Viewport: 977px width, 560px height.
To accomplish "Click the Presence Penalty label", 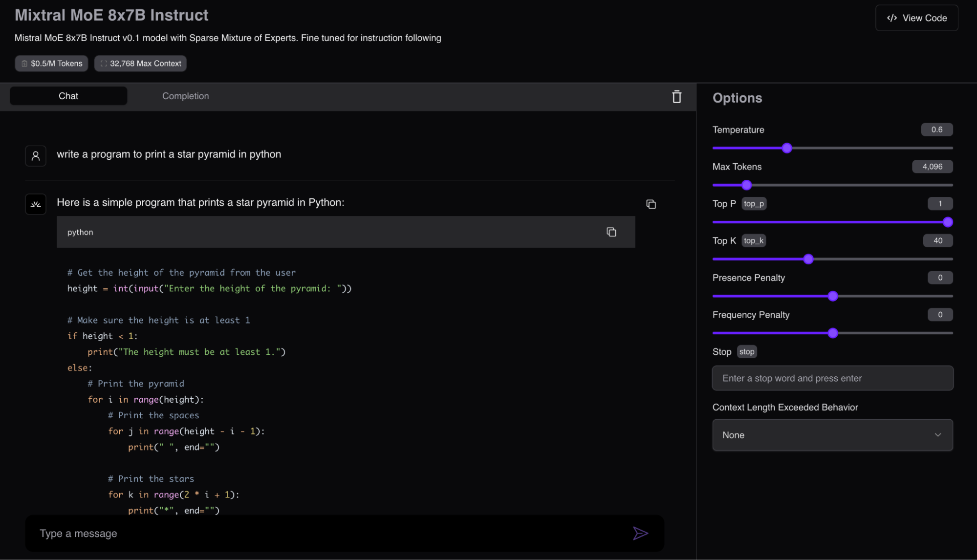I will pyautogui.click(x=748, y=278).
